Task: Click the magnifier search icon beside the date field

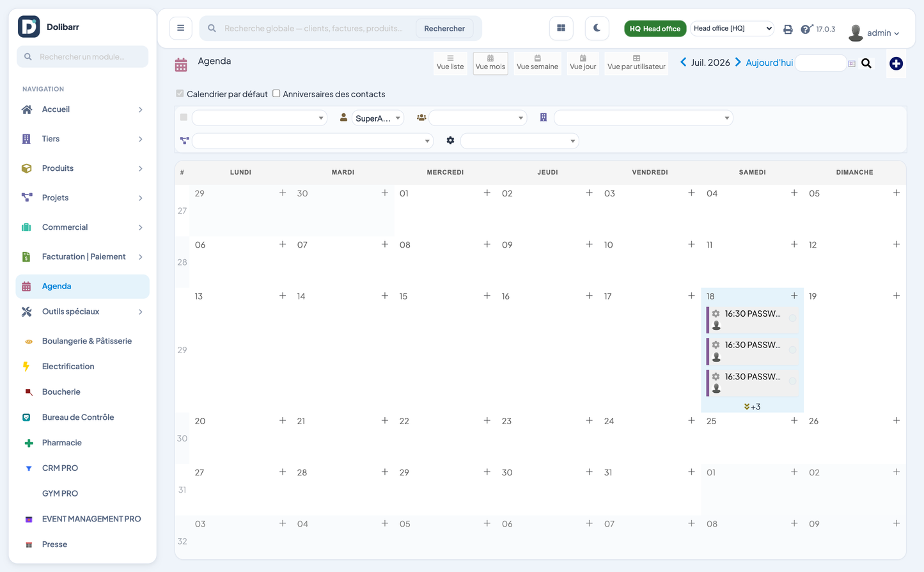Action: (866, 63)
